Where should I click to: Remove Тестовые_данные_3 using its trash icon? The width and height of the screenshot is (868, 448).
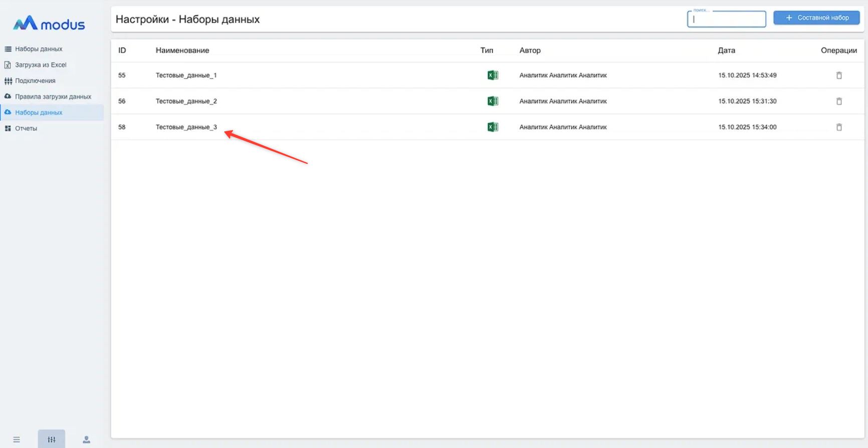(839, 127)
